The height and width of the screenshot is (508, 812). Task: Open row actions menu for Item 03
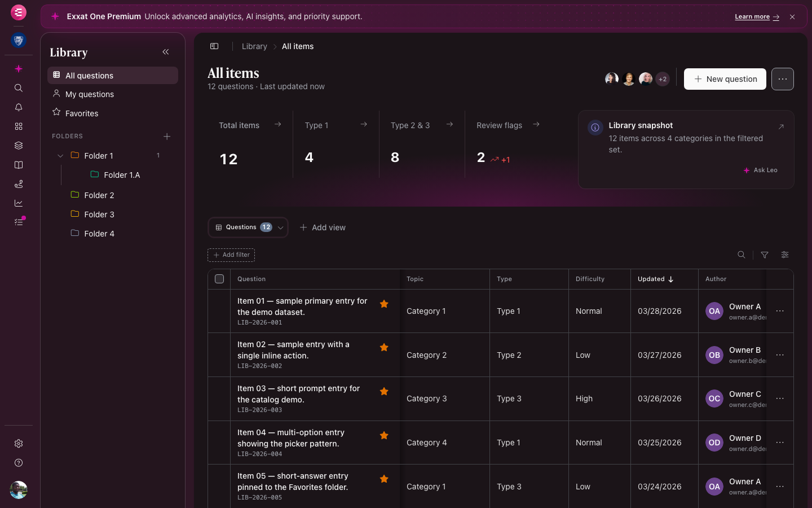pos(780,398)
